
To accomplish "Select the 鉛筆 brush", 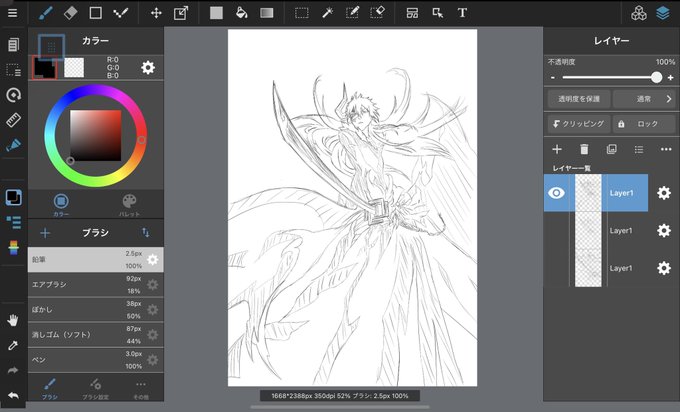I will (95, 260).
